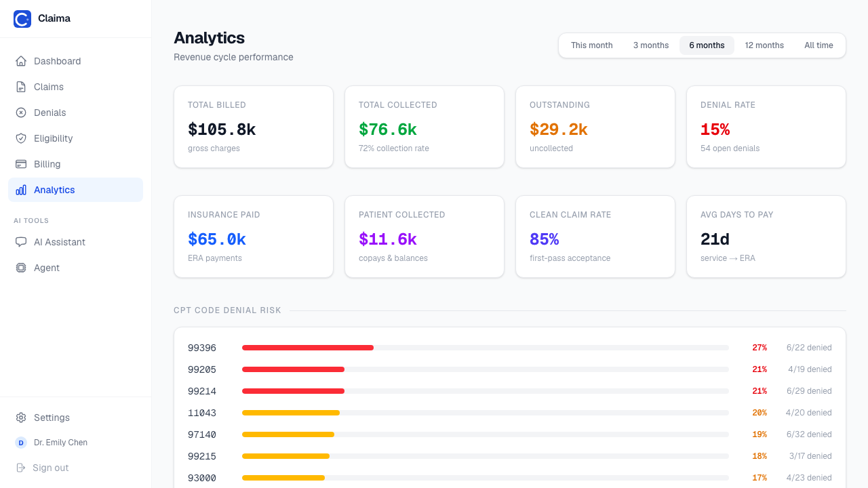Click the Sign out arrow icon
Screen dimensions: 868x488
tap(20, 468)
